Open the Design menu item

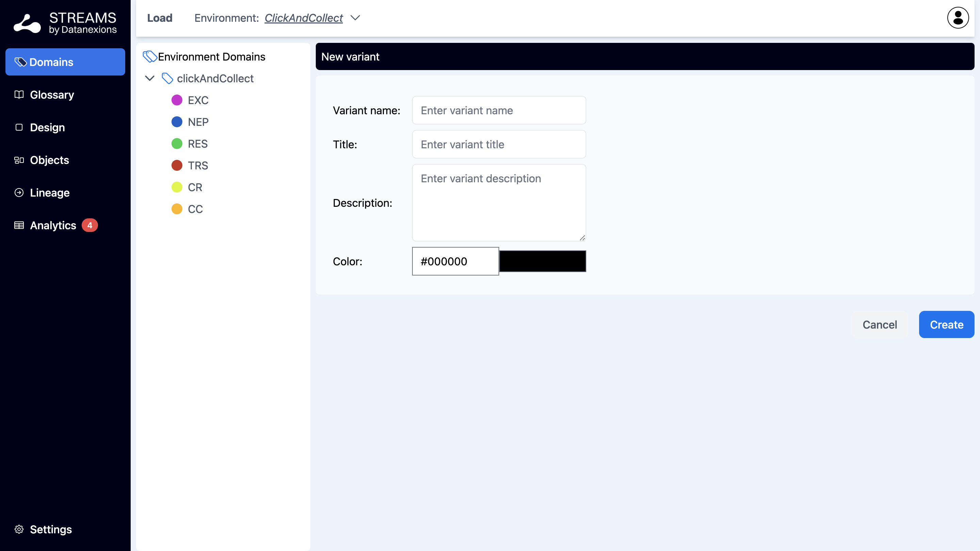(47, 128)
